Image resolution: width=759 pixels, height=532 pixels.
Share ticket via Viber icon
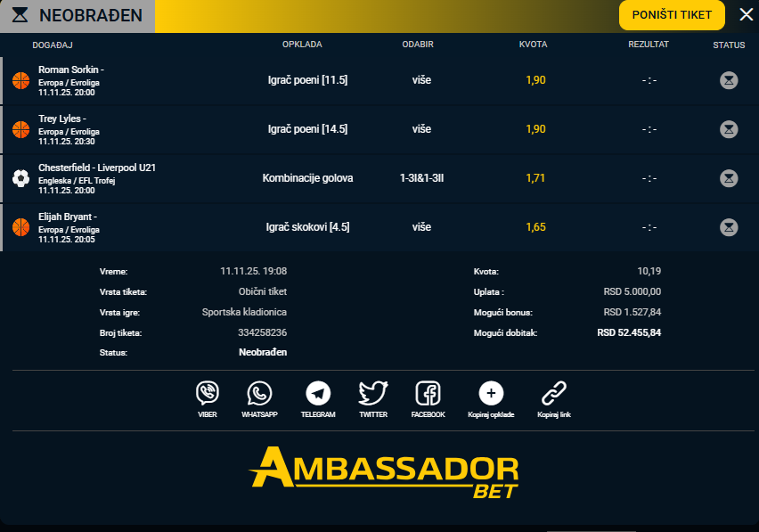208,393
